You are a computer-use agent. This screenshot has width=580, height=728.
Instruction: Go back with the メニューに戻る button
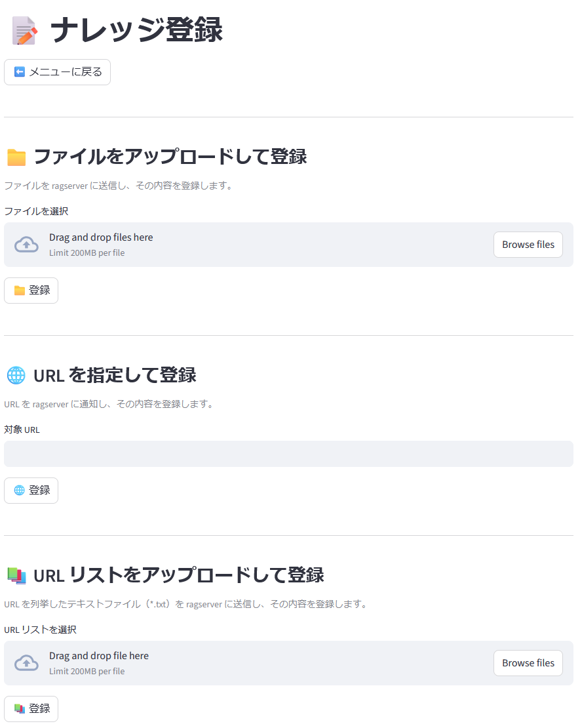pos(57,72)
